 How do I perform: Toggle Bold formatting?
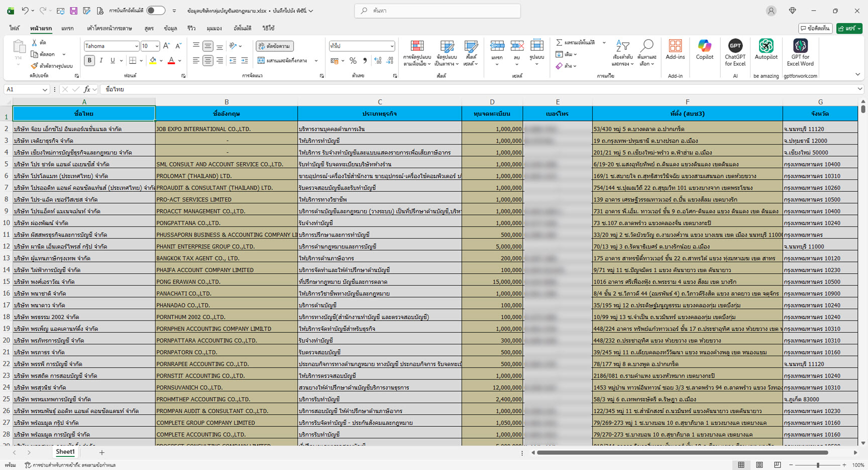tap(89, 61)
